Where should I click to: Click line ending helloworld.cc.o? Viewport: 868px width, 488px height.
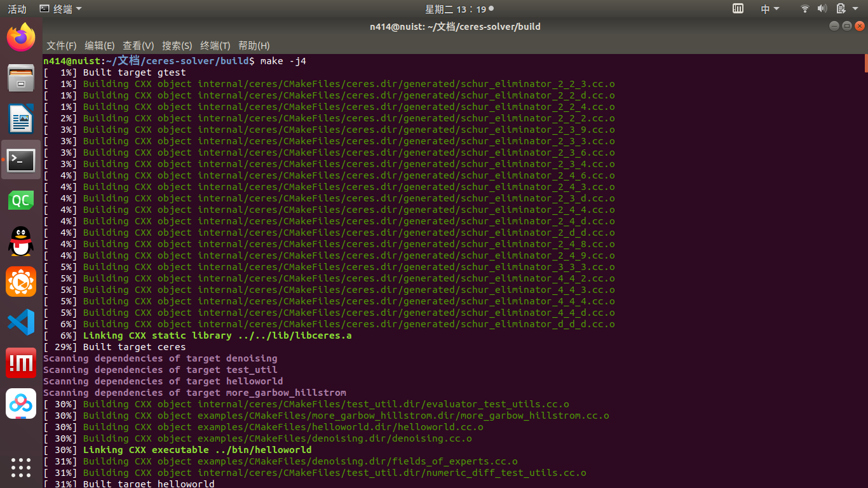[x=263, y=427]
